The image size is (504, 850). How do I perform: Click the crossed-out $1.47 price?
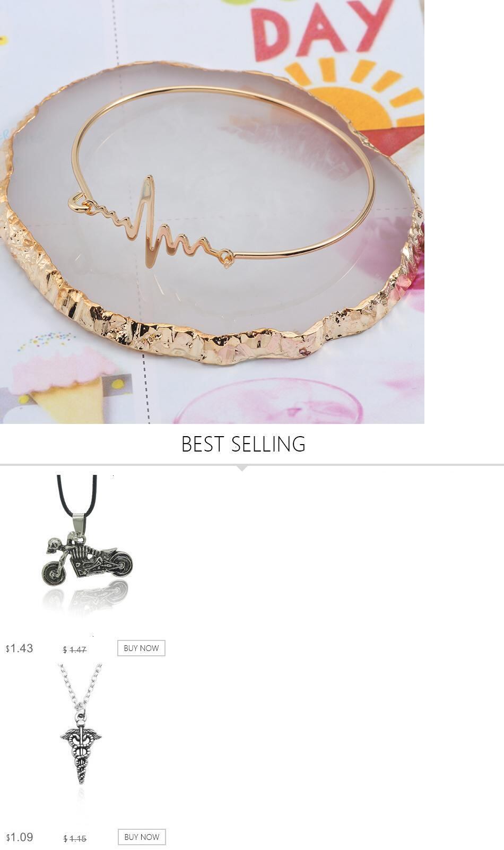click(75, 649)
